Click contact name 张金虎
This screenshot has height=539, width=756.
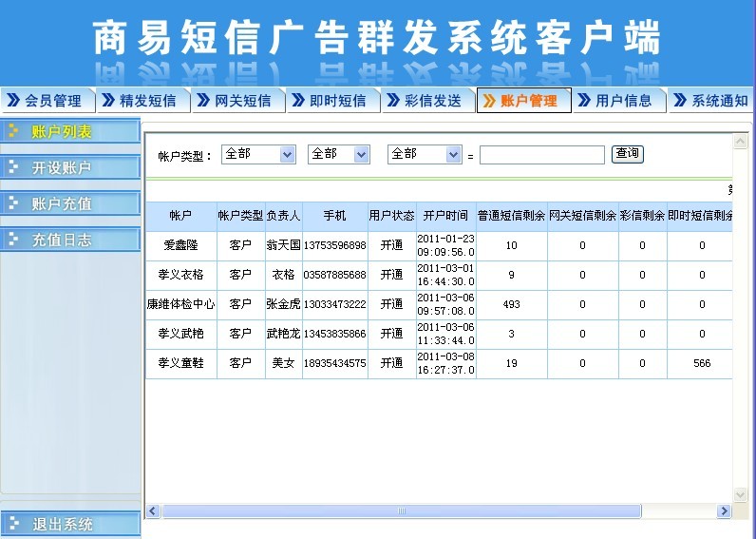[x=283, y=304]
